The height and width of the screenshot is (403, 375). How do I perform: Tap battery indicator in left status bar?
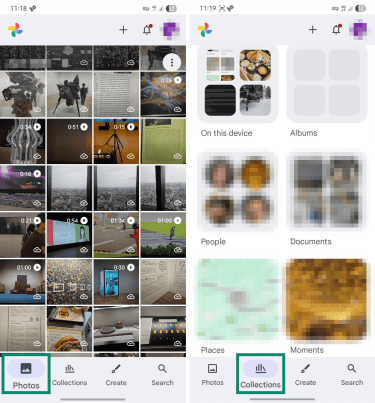click(x=171, y=9)
